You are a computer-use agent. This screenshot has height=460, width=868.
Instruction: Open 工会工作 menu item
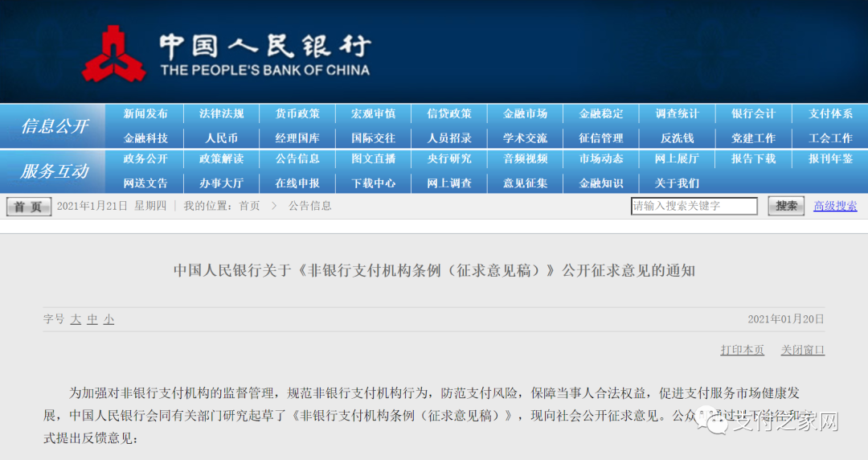tap(830, 138)
